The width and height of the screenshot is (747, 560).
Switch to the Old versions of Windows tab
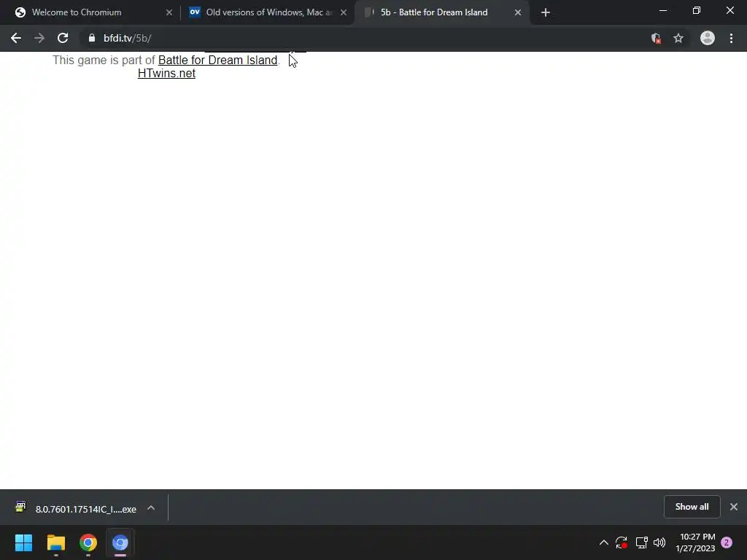pos(268,12)
